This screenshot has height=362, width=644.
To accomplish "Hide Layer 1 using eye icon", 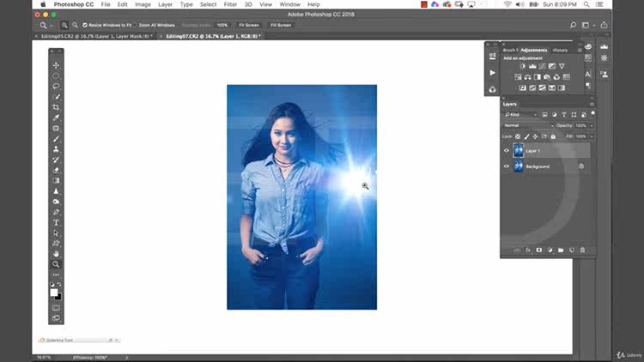I will 507,151.
